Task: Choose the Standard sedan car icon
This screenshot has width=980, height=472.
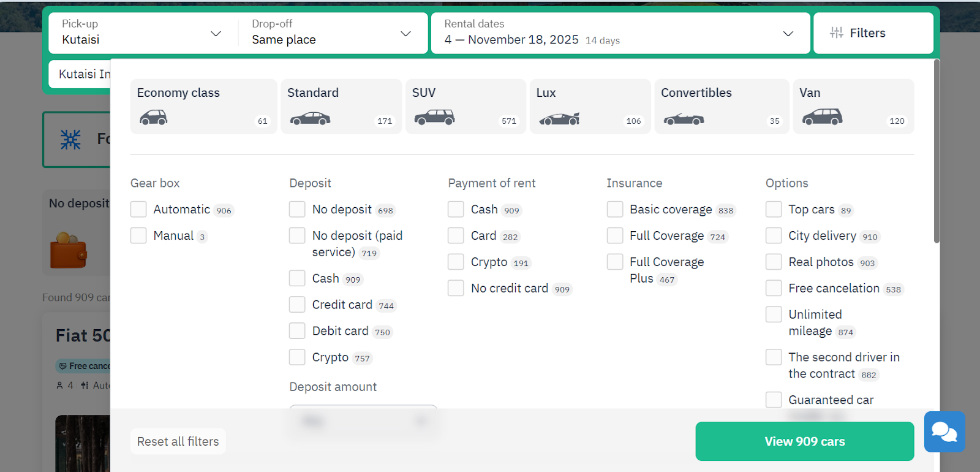Action: tap(310, 118)
